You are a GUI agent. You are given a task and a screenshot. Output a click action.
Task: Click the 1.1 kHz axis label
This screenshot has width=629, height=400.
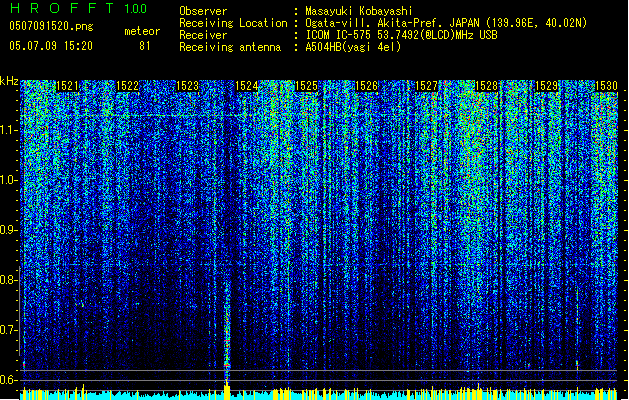tap(9, 130)
